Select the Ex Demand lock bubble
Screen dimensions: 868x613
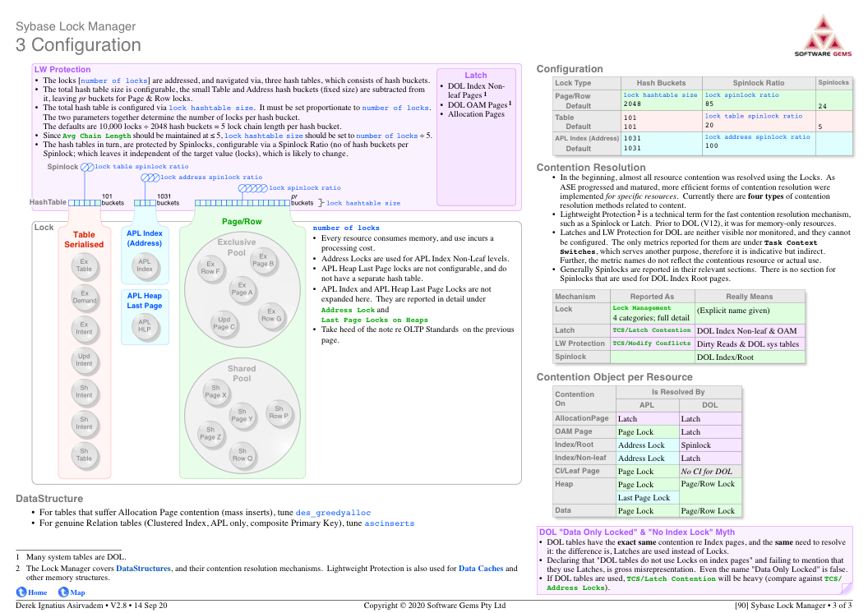[84, 297]
